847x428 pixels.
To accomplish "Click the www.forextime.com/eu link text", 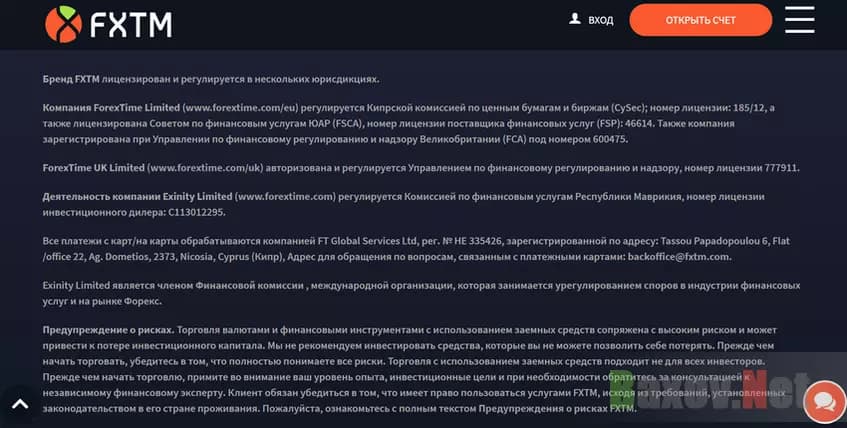I will tap(240, 108).
